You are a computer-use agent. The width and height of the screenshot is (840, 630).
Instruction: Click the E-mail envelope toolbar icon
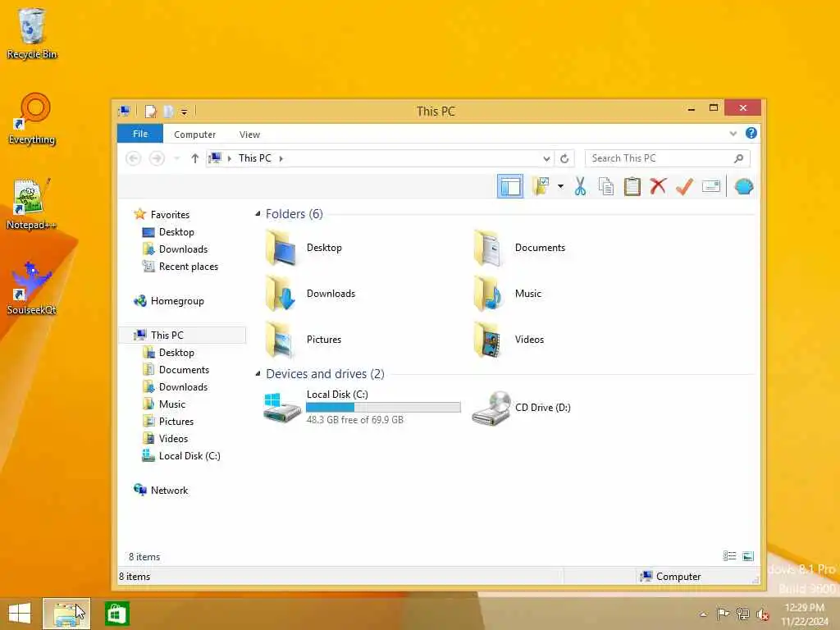[711, 186]
